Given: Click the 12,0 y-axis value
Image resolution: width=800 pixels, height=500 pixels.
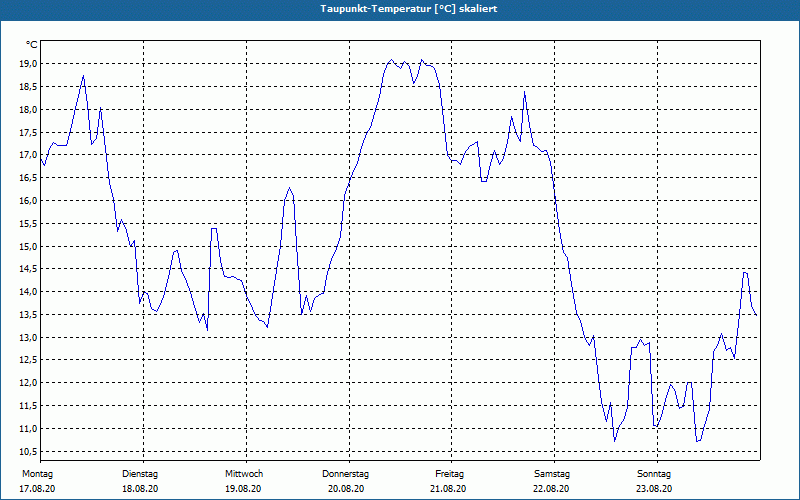Looking at the screenshot, I should point(29,383).
